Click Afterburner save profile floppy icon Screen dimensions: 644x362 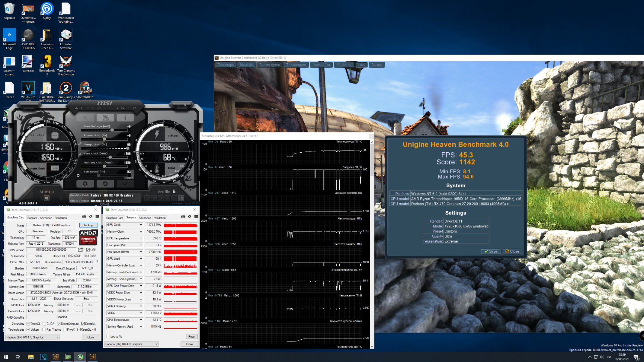[181, 198]
